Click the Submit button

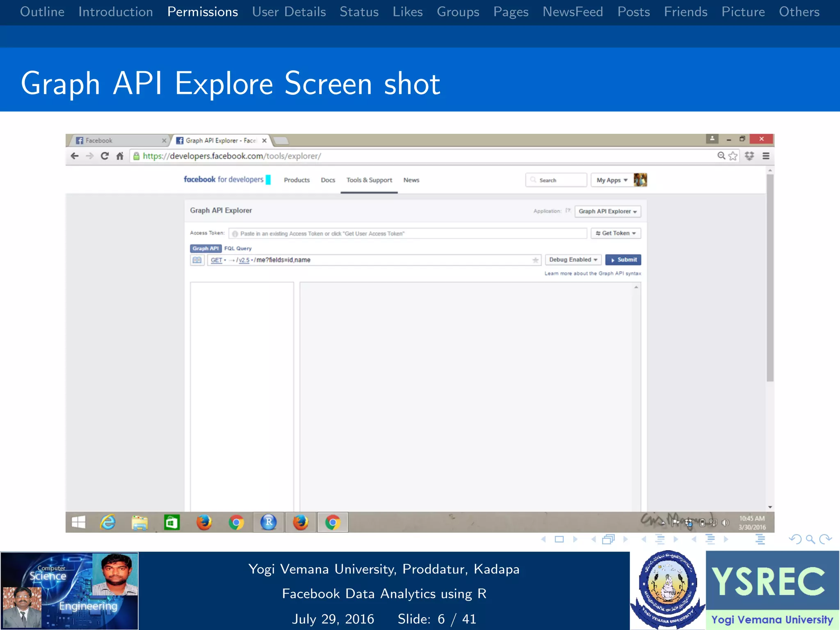click(623, 260)
